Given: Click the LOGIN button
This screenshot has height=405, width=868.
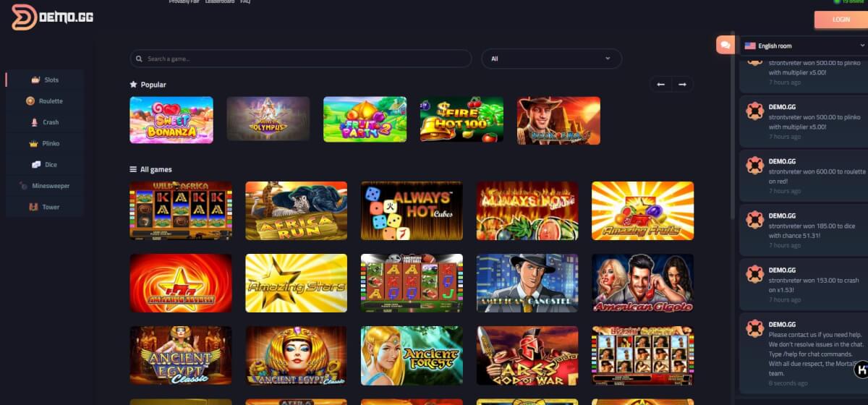Looking at the screenshot, I should [x=841, y=20].
